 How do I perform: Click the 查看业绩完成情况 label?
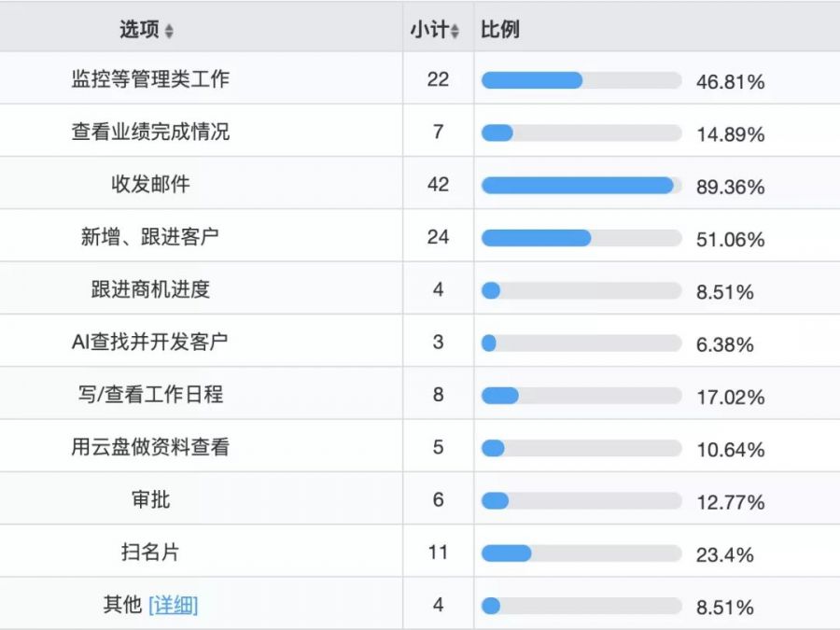(x=150, y=132)
